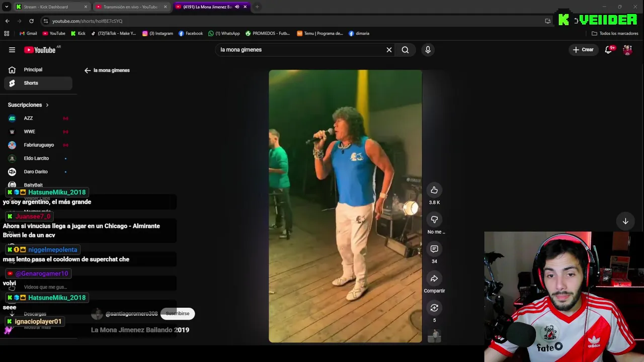The image size is (644, 362).
Task: Open the Kick bookmark
Action: pyautogui.click(x=78, y=34)
